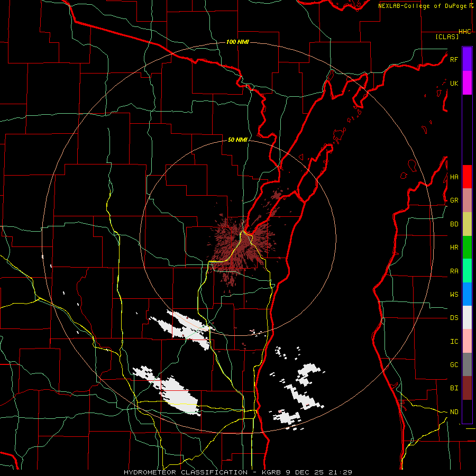Click the DS legend label text

click(x=454, y=318)
